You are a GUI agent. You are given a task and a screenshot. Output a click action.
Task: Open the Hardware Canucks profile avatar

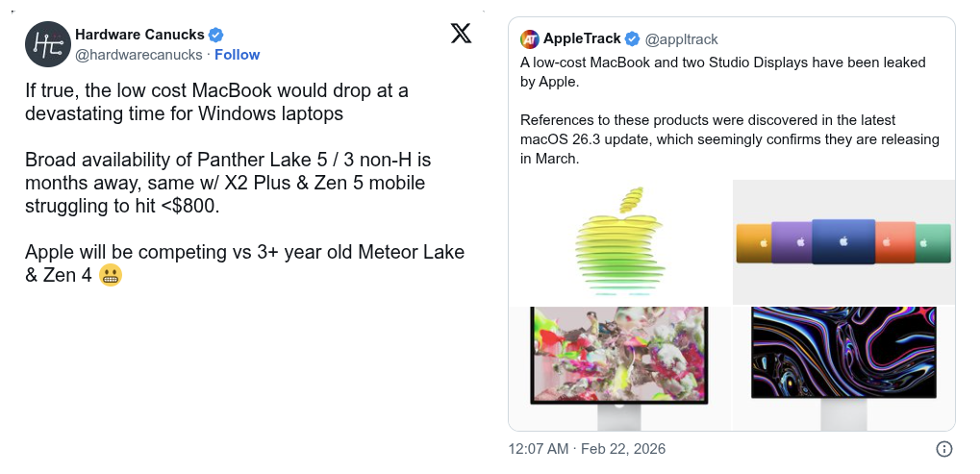(46, 44)
